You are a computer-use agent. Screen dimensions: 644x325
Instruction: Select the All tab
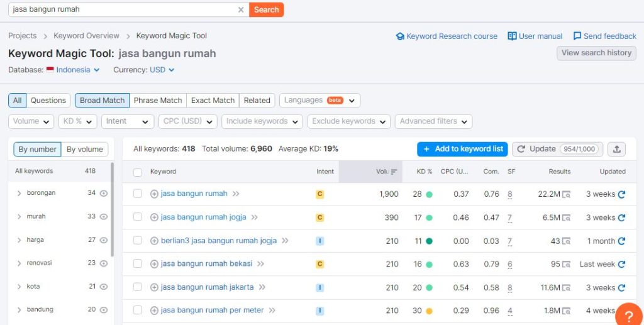click(17, 101)
